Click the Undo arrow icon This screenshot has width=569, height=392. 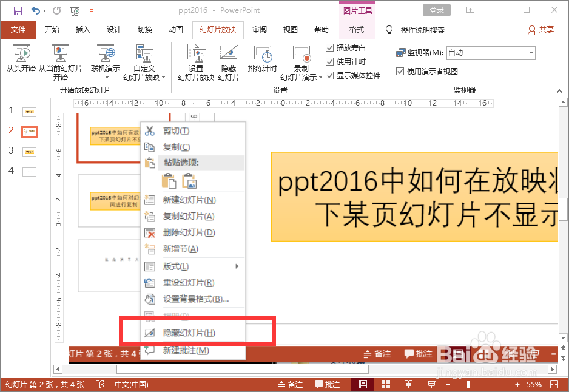tap(36, 10)
